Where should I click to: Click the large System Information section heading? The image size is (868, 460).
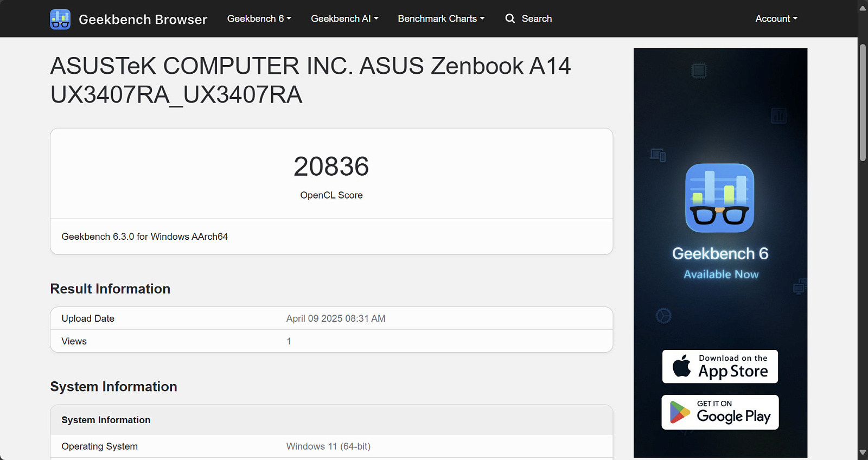[113, 386]
